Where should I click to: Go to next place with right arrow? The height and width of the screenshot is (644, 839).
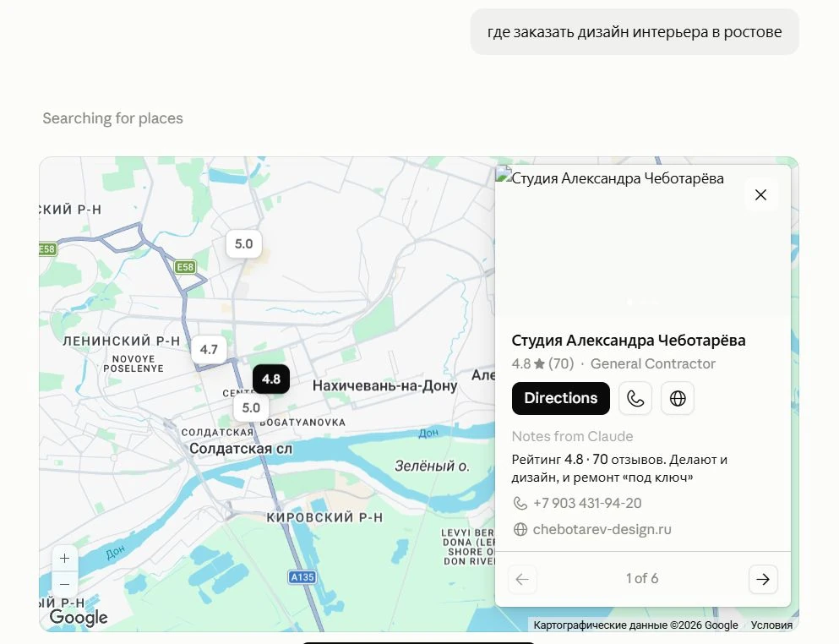(x=762, y=579)
